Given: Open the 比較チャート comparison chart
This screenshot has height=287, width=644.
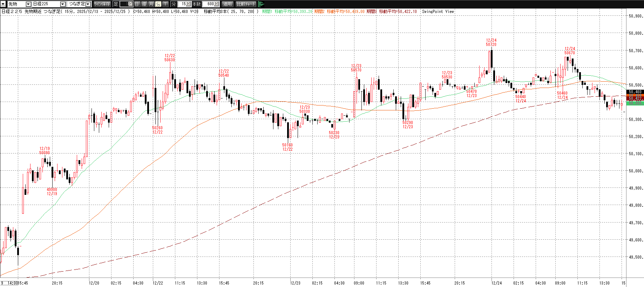Looking at the screenshot, I should point(246,4).
